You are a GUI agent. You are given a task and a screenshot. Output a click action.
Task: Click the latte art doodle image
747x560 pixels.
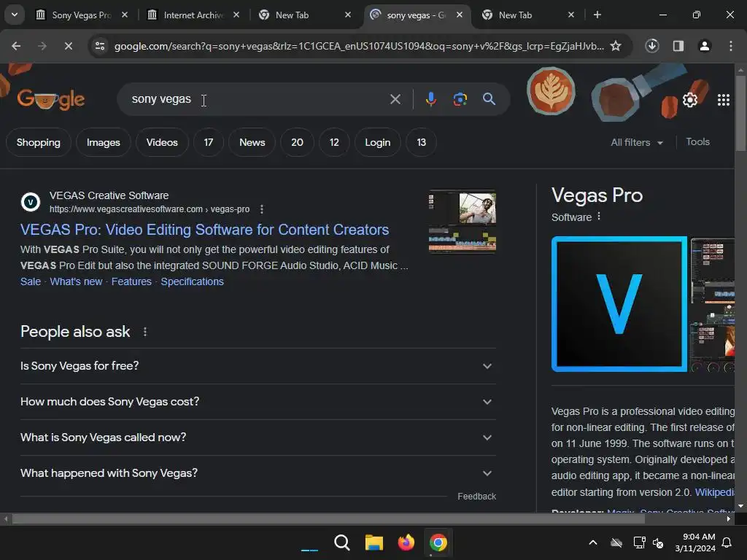click(551, 90)
